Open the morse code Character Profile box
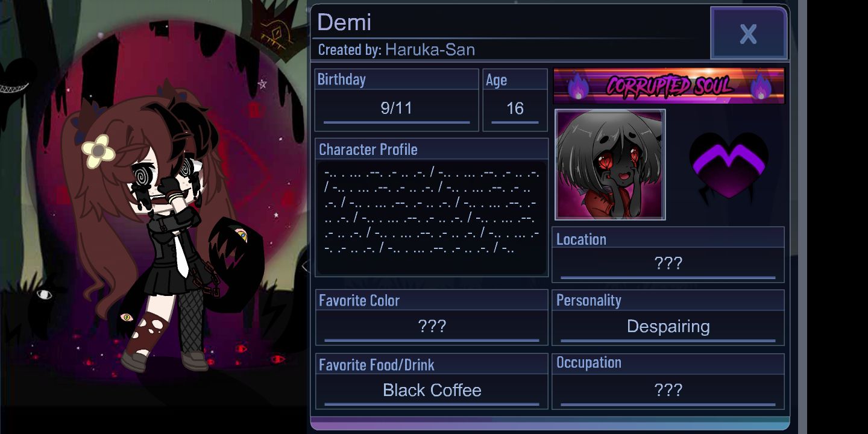Viewport: 868px width, 434px height. click(432, 217)
